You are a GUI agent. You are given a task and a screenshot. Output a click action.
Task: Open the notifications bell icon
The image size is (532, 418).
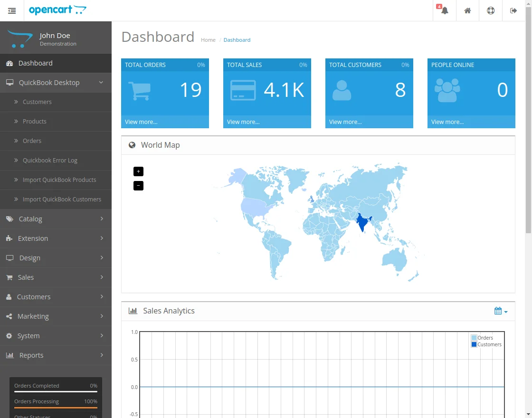point(444,10)
